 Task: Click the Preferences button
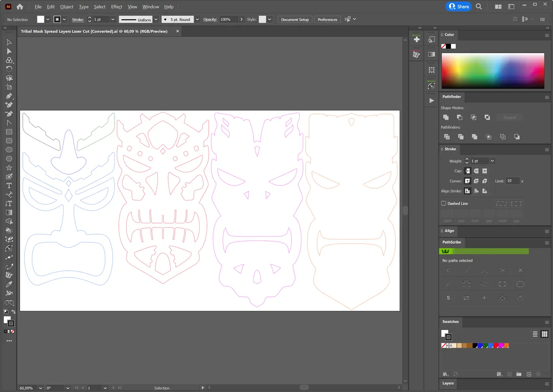pyautogui.click(x=327, y=19)
